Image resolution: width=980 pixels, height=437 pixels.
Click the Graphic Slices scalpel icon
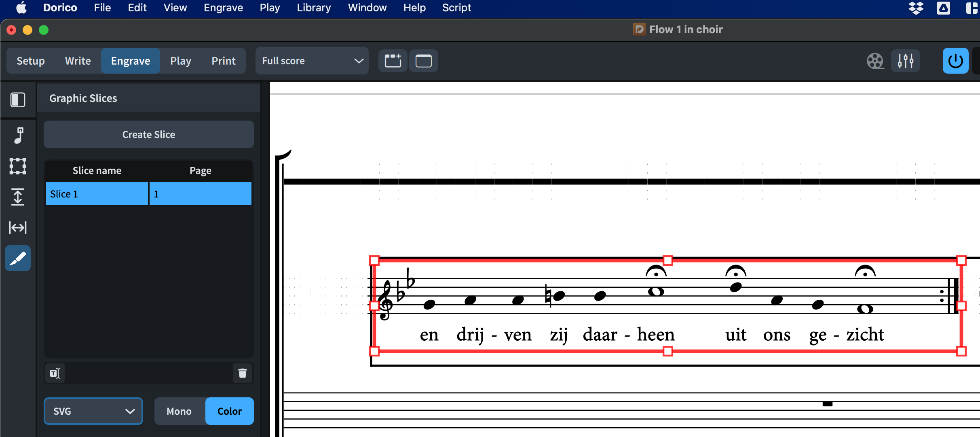[18, 258]
